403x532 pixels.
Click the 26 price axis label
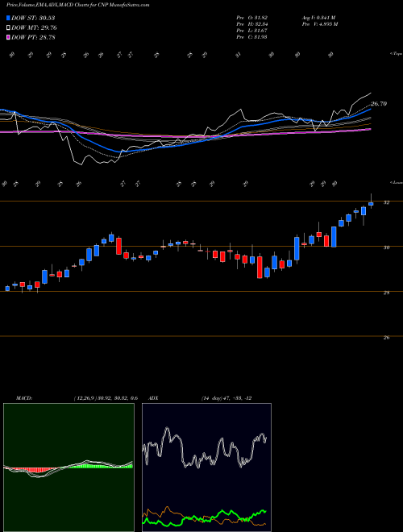386,338
